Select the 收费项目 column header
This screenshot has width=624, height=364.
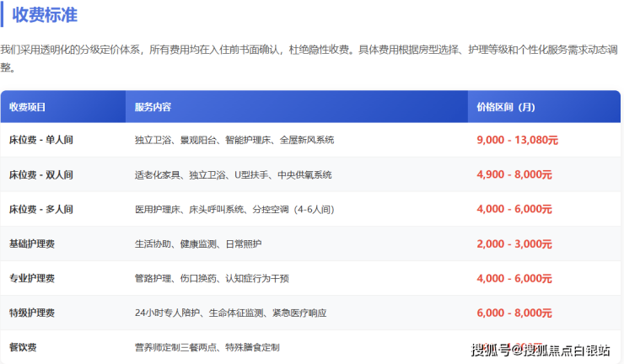tap(28, 108)
